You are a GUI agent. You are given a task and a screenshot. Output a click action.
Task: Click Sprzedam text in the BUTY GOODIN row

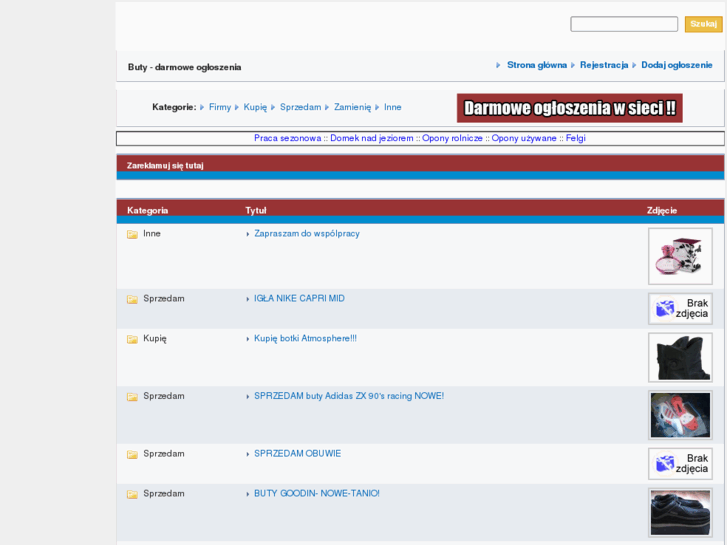(x=164, y=494)
